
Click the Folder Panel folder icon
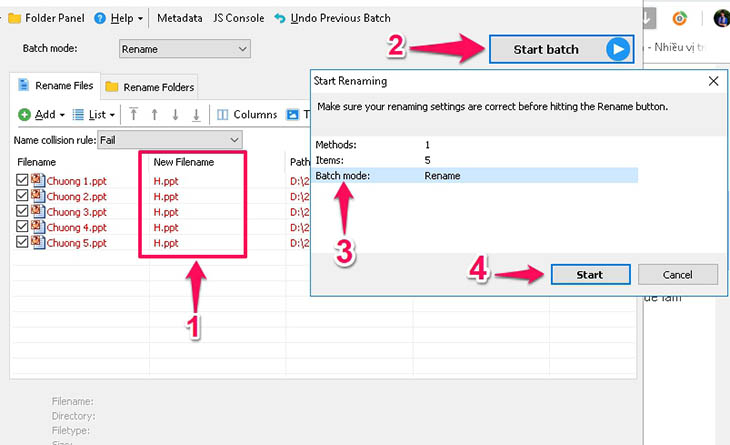(x=15, y=18)
